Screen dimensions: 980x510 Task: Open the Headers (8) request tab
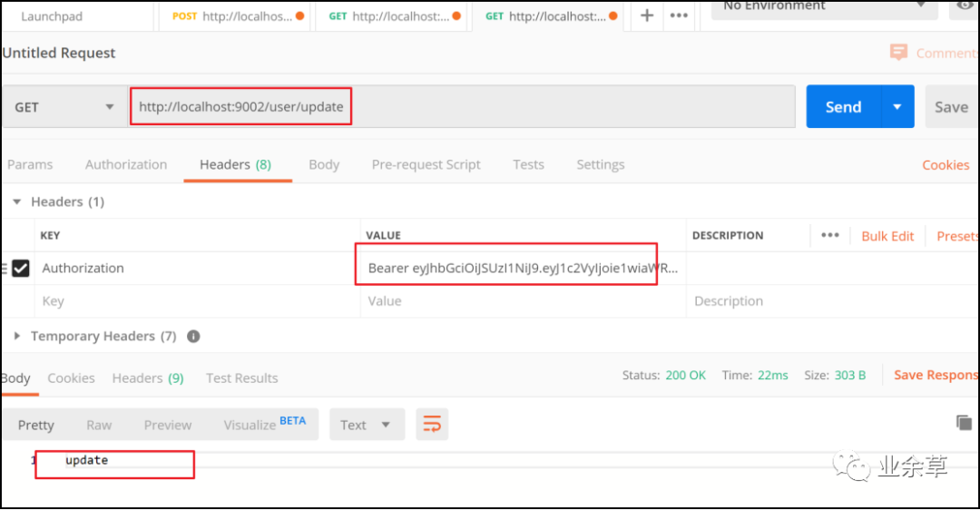[x=236, y=164]
